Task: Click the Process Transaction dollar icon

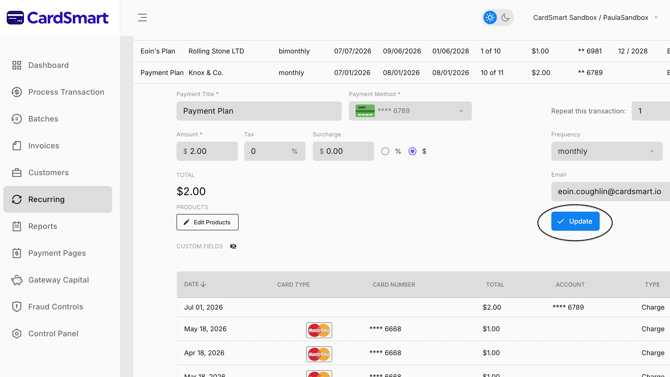Action: click(17, 92)
